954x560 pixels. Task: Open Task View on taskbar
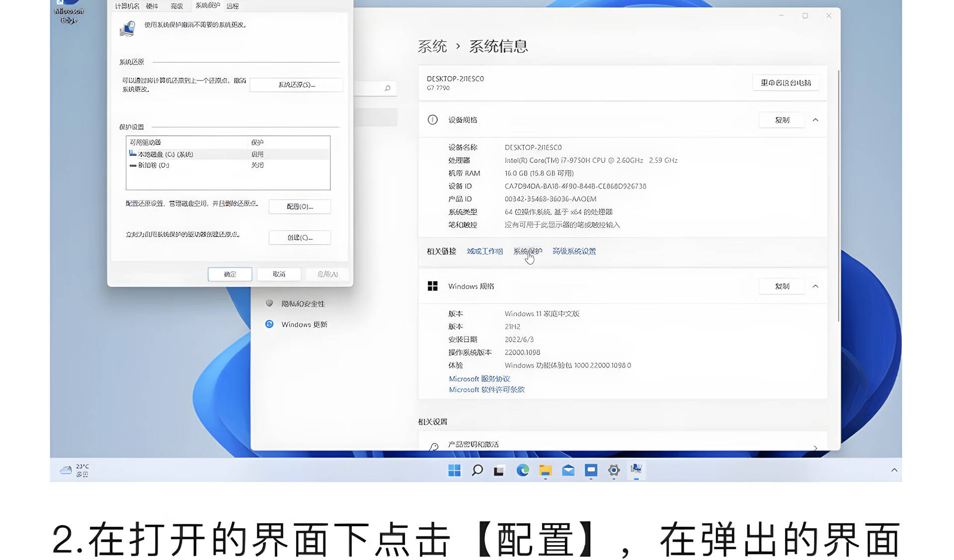click(499, 471)
